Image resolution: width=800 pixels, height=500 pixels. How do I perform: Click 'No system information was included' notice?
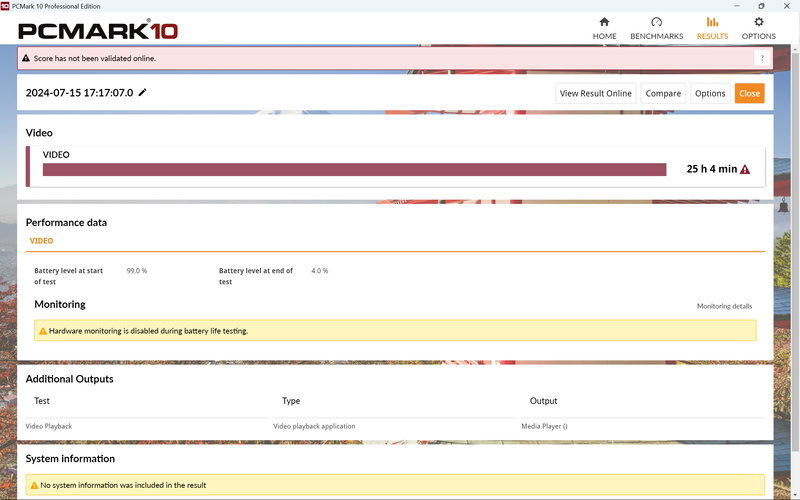(123, 486)
